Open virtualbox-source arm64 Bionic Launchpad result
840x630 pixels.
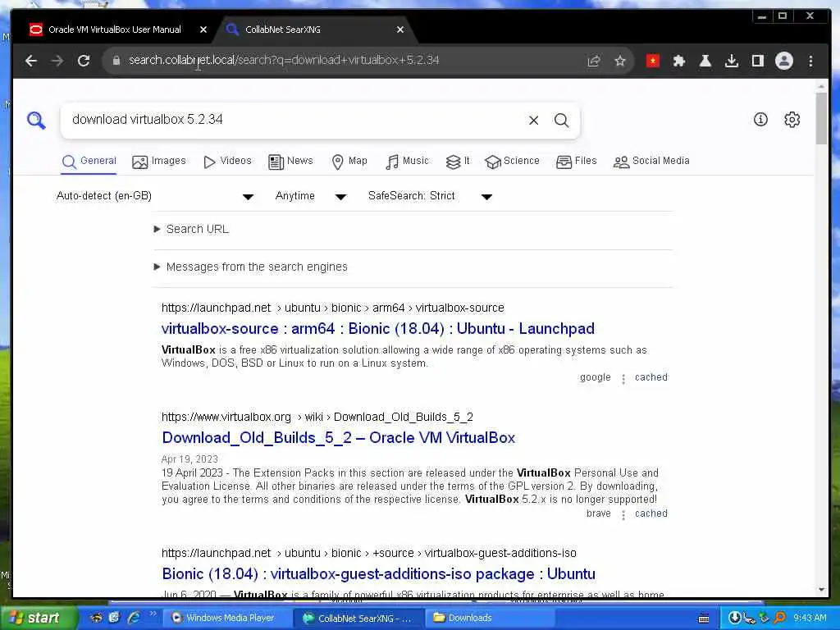click(x=377, y=328)
